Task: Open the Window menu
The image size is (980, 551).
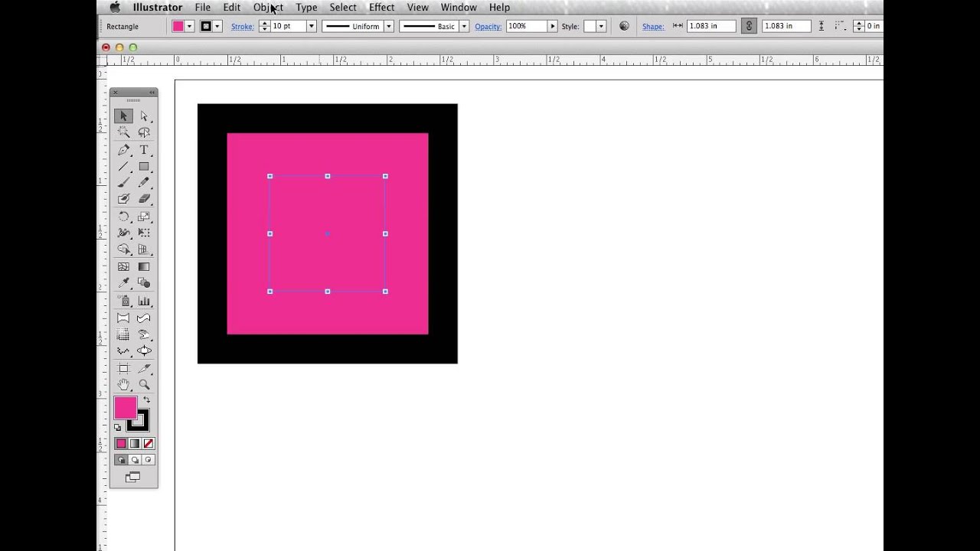Action: 459,8
